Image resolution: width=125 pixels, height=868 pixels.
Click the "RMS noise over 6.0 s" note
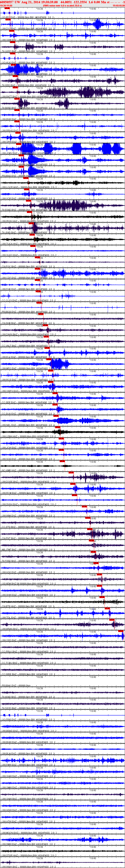[x=62, y=6]
